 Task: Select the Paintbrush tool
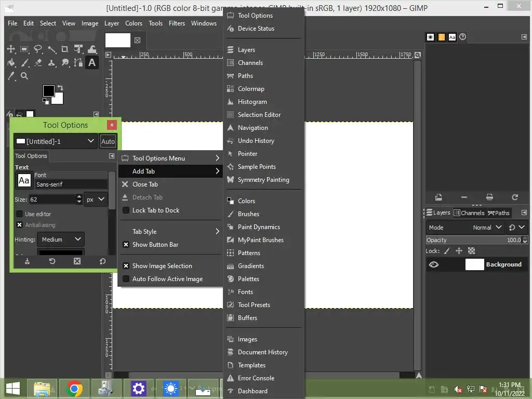24,63
